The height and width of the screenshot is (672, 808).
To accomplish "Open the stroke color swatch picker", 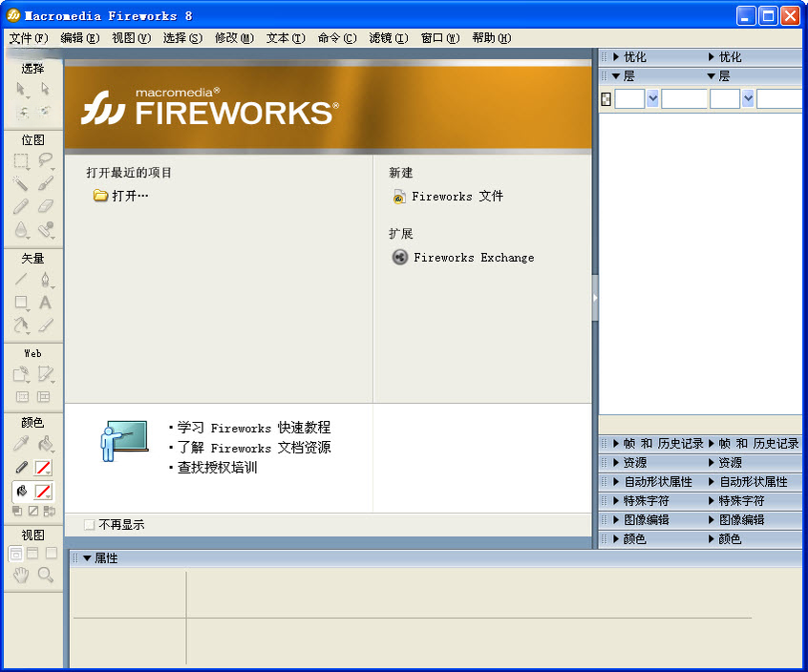I will 43,468.
